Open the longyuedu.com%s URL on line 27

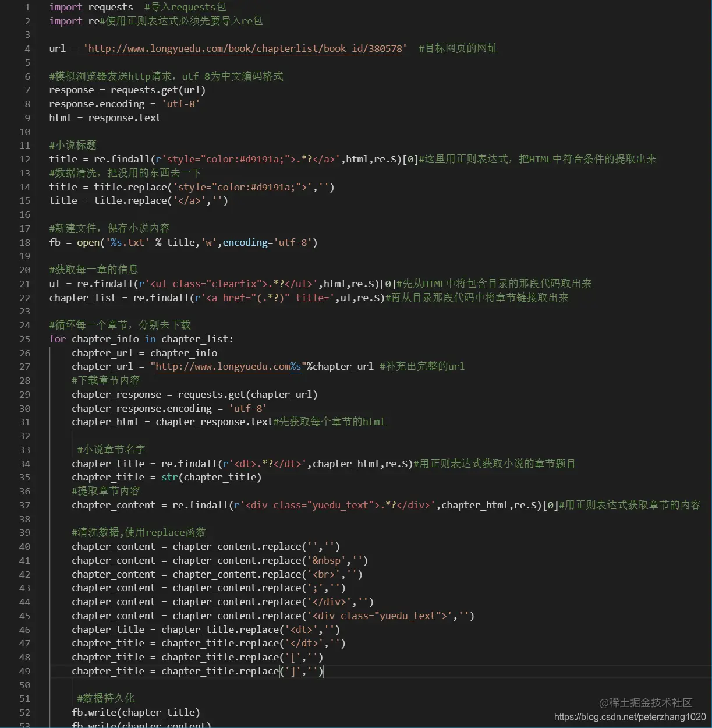point(228,367)
